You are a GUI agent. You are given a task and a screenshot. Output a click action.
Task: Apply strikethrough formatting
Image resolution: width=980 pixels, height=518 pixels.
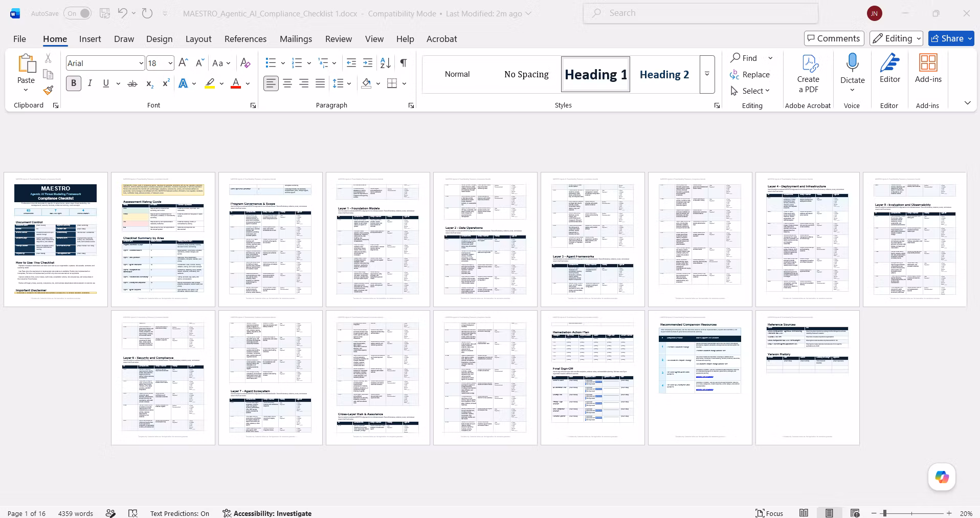point(132,83)
